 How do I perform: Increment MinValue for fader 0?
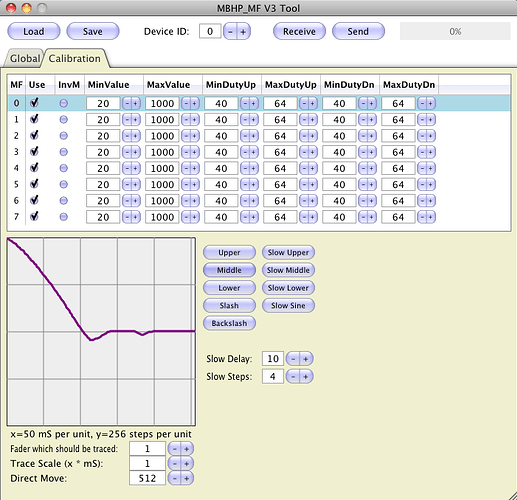[135, 104]
